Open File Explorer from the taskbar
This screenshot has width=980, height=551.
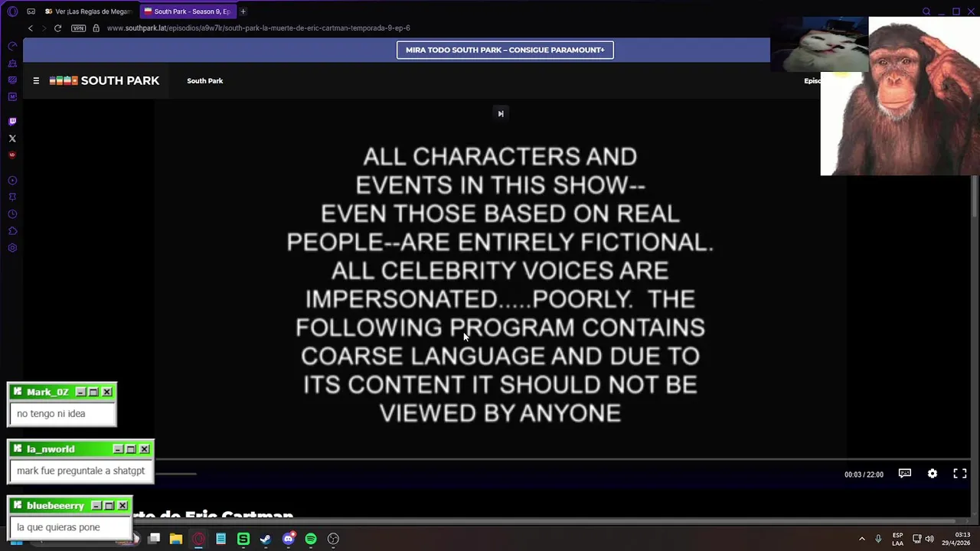(175, 539)
